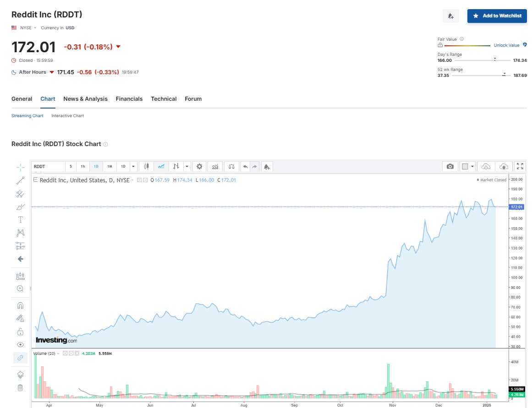Toggle stay in drawing mode pencil-lock
532x408 pixels.
20,318
